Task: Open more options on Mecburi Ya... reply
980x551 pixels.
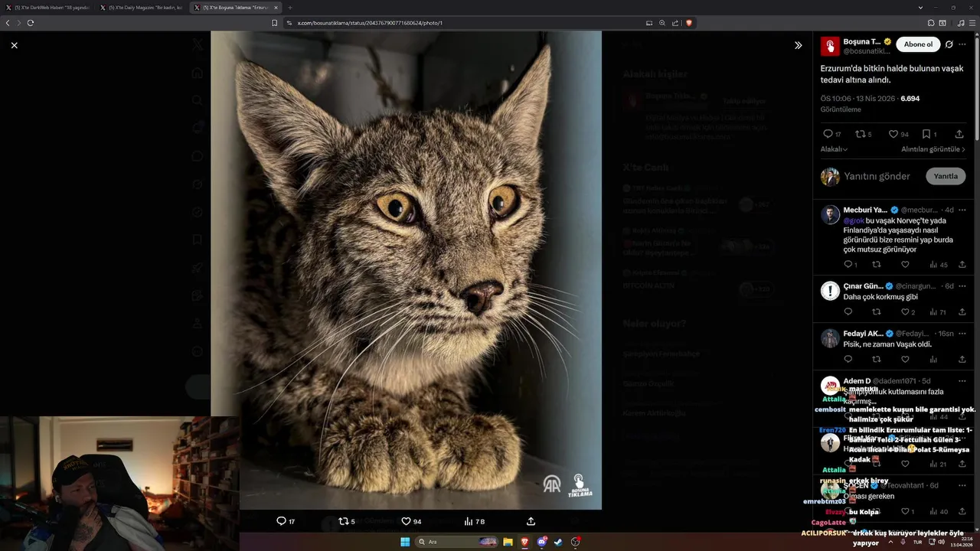Action: click(962, 210)
